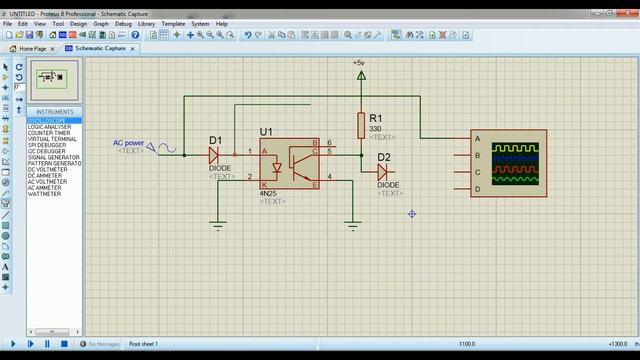Click the blue Help question mark icon
The height and width of the screenshot is (360, 640).
coord(135,35)
